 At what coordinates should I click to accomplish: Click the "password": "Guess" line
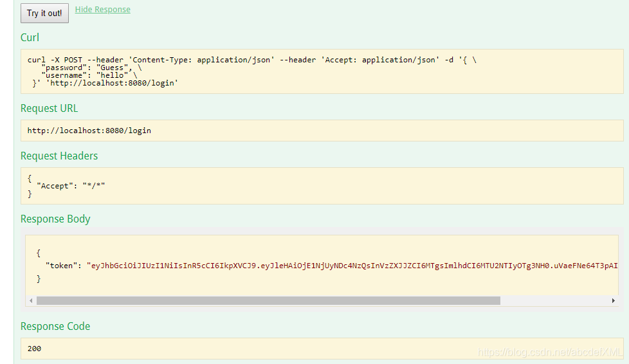click(91, 68)
